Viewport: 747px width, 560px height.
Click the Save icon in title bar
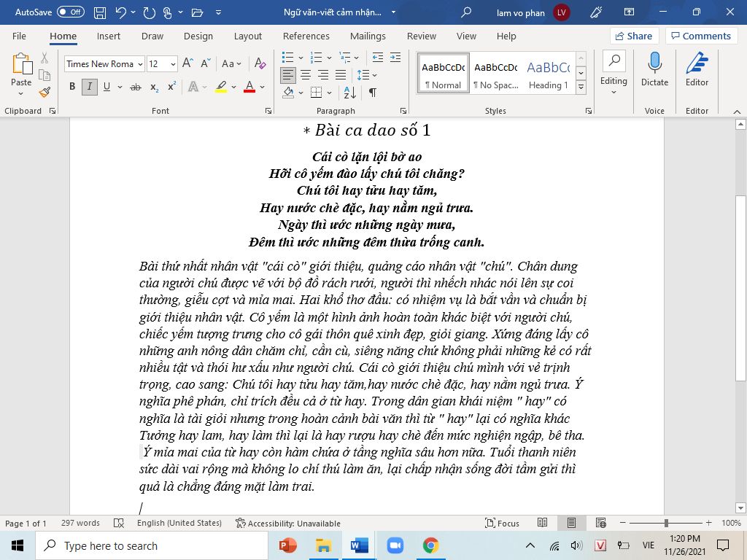coord(99,12)
